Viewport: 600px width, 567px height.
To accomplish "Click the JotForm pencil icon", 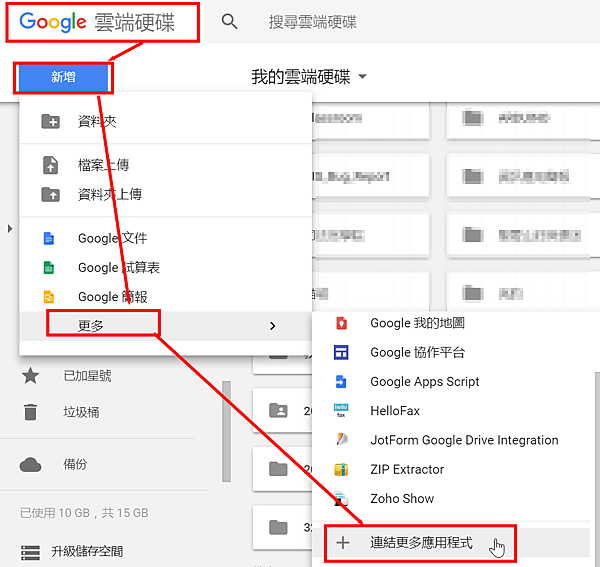I will [342, 440].
